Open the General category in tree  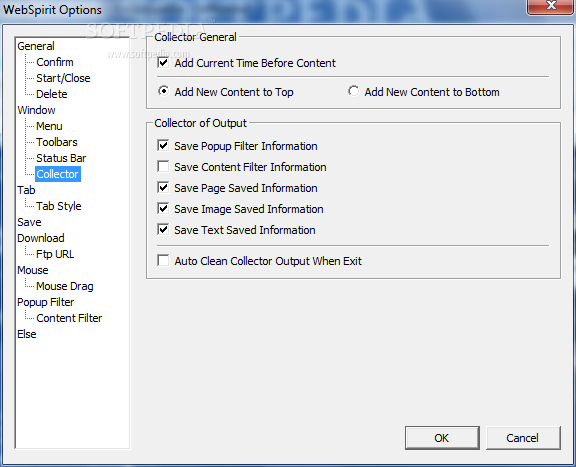pyautogui.click(x=36, y=46)
